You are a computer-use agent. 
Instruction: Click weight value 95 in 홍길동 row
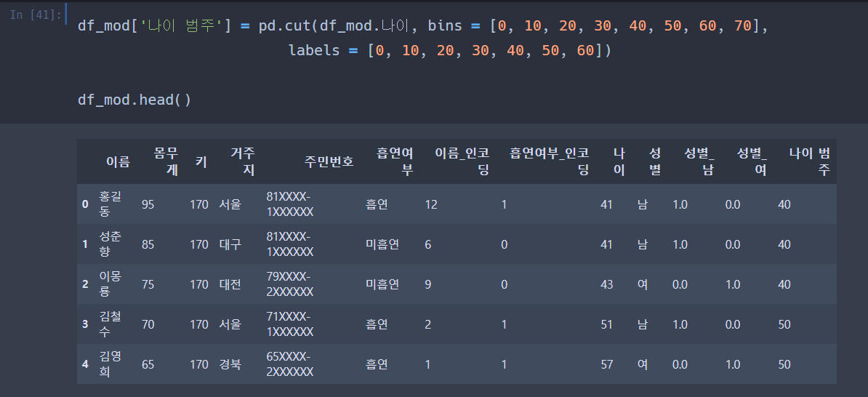(148, 204)
